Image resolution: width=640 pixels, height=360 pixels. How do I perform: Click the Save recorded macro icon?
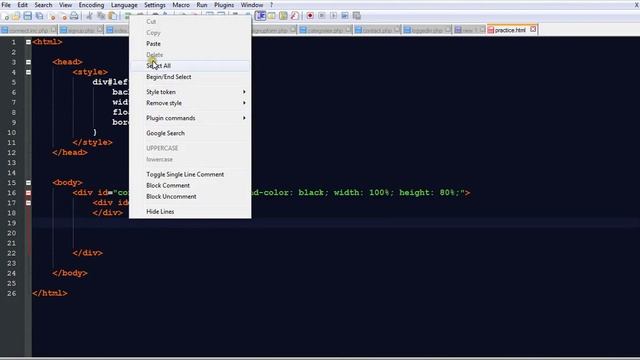(x=357, y=16)
